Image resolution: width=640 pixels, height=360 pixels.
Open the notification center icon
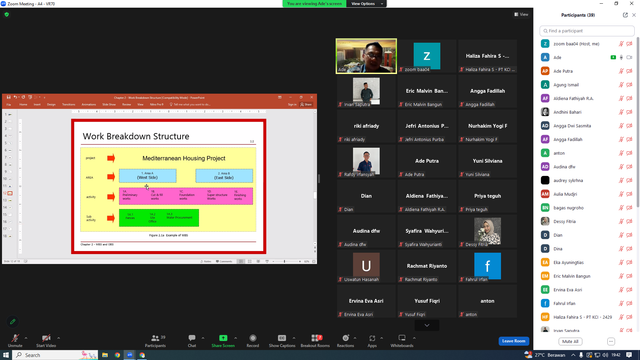629,355
